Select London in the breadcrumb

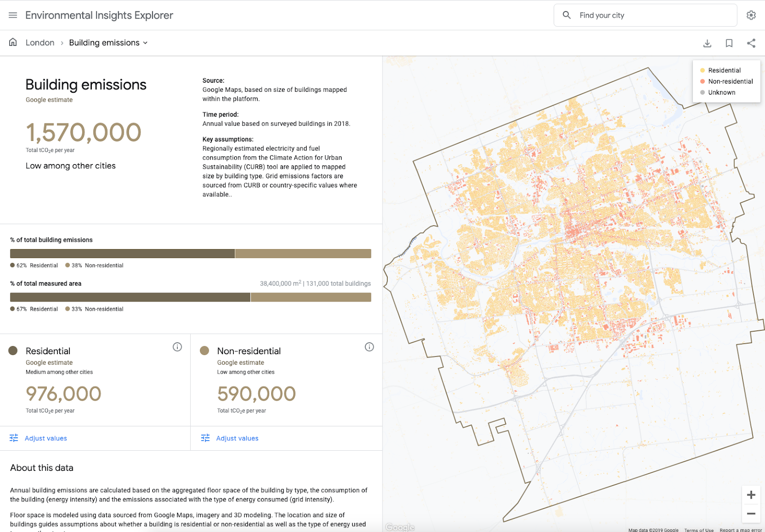[40, 43]
